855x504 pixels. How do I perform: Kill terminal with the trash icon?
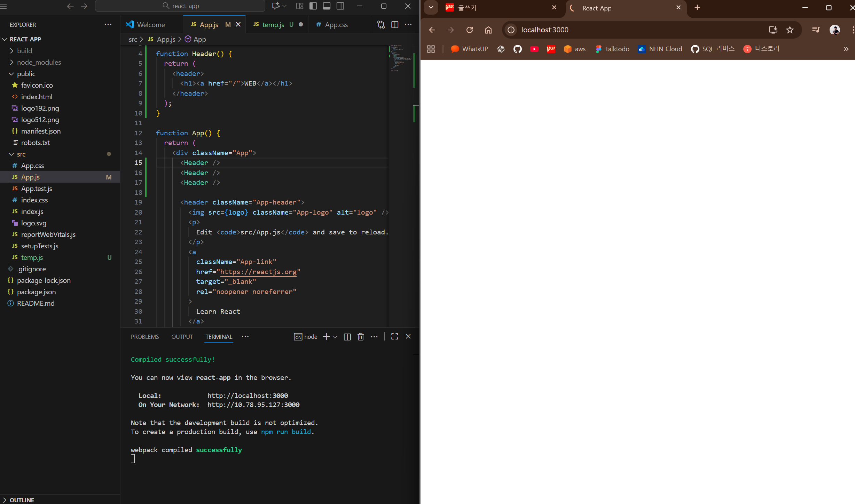coord(361,337)
